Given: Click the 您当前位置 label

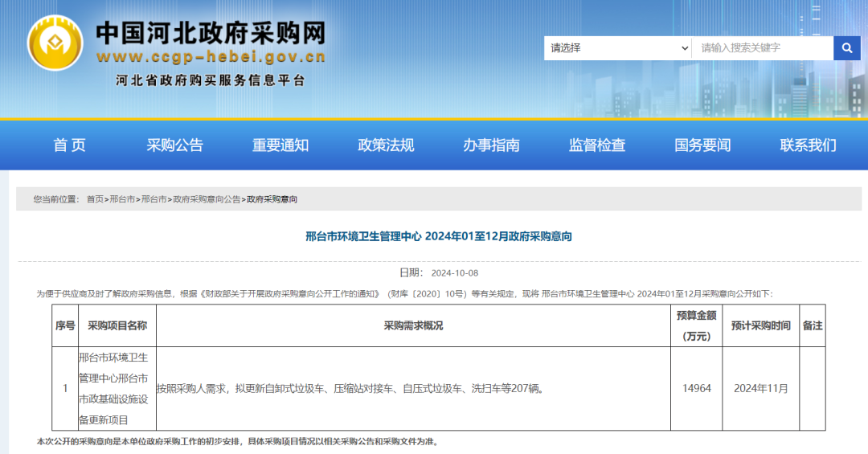Looking at the screenshot, I should [56, 199].
